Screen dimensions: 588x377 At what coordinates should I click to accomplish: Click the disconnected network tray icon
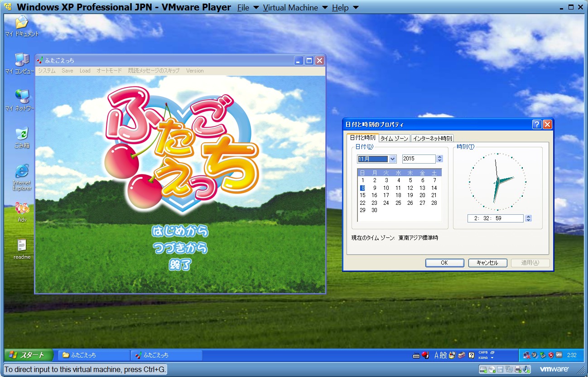point(527,355)
